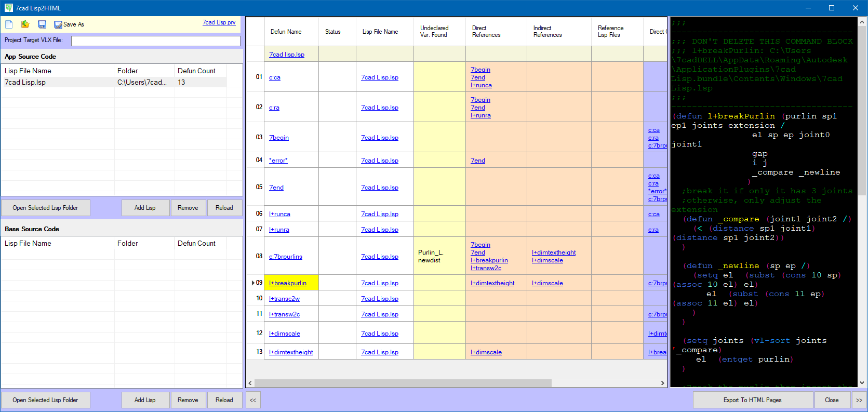This screenshot has width=868, height=412.
Task: Click Purlin_L, newdist undeclared variable cell
Action: coord(439,256)
